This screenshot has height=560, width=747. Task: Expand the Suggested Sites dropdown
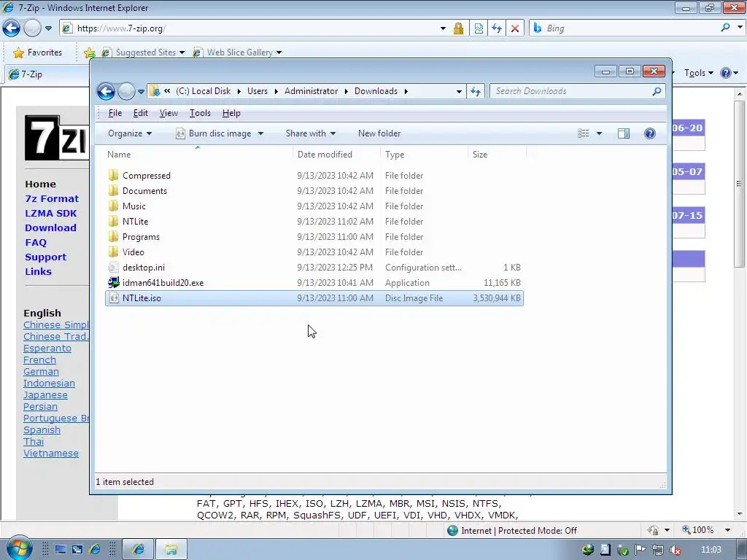182,52
